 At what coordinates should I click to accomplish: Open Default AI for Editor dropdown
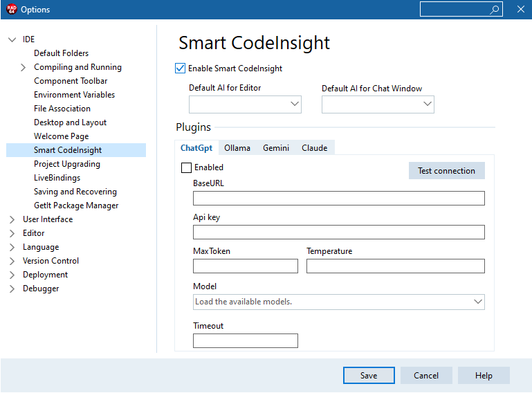point(245,104)
